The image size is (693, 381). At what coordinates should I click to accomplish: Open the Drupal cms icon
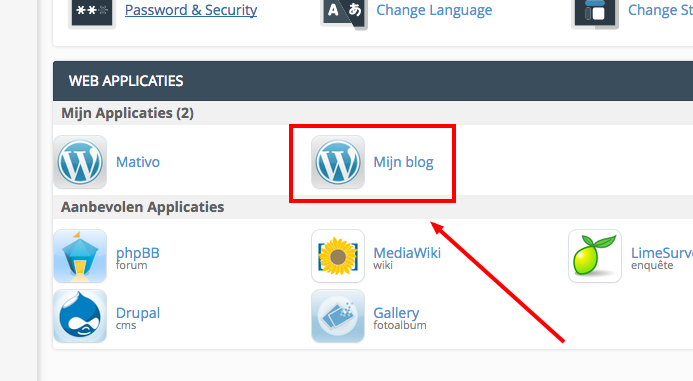coord(80,316)
